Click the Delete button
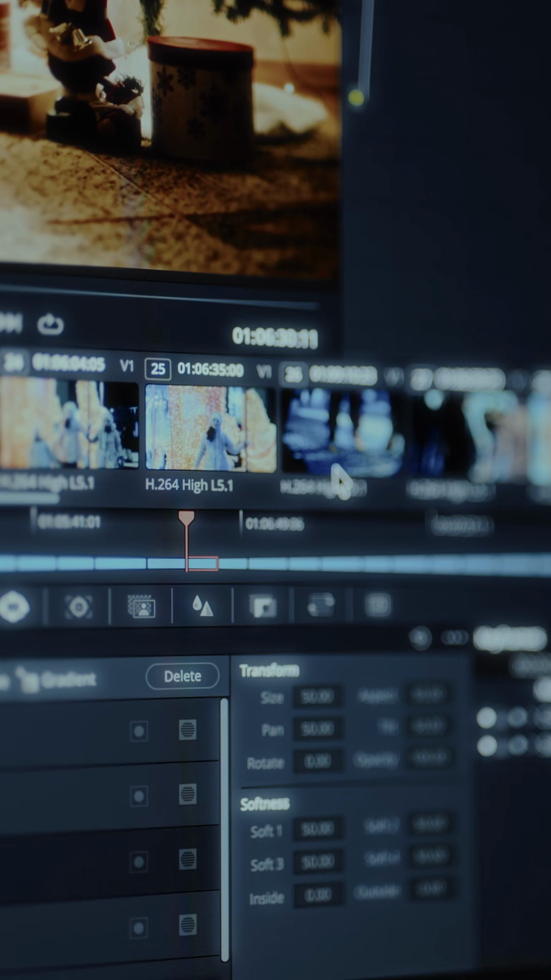Screen dimensions: 551x980 pos(183,676)
